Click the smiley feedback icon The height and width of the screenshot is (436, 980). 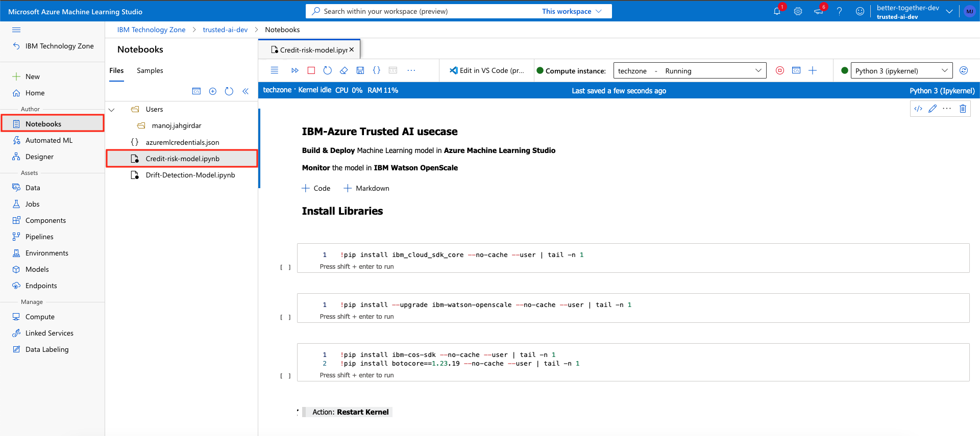[x=860, y=11]
